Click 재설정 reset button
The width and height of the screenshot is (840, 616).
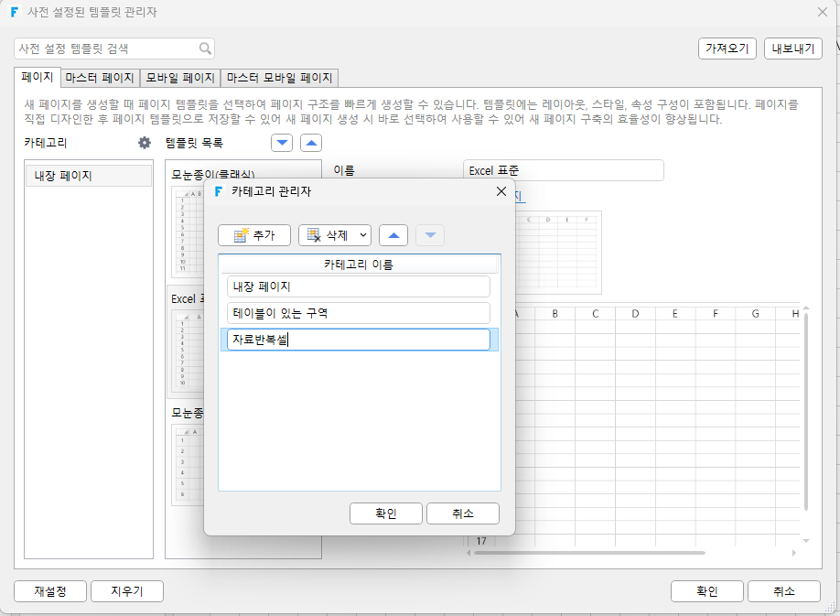50,591
